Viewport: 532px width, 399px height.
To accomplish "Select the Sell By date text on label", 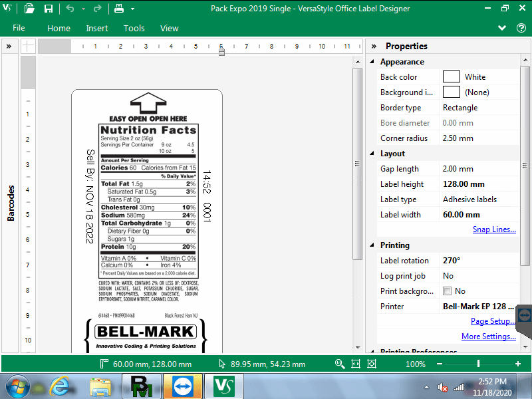I will [90, 196].
